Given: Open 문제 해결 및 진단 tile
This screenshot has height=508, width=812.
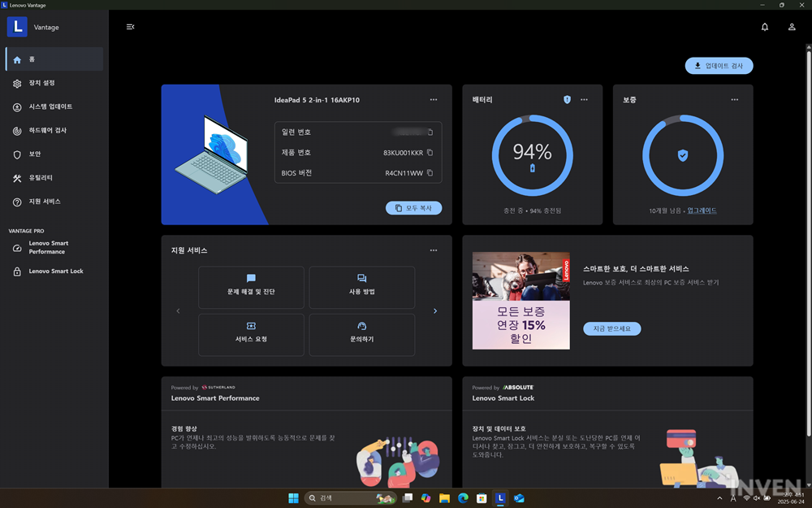Looking at the screenshot, I should pos(251,288).
